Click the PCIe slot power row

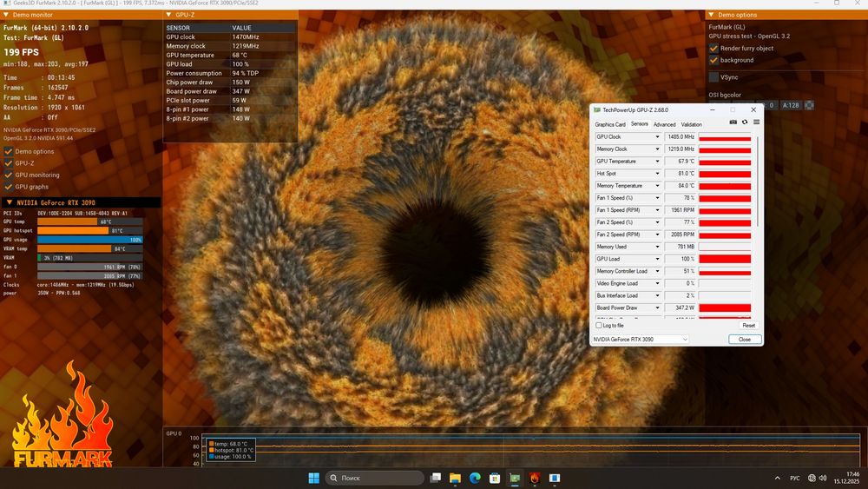(230, 100)
